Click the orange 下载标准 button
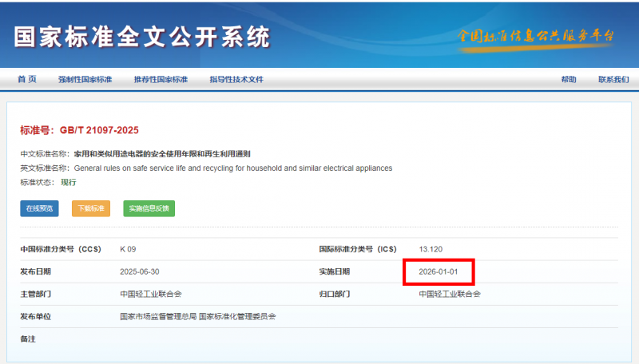The width and height of the screenshot is (639, 364). 91,208
